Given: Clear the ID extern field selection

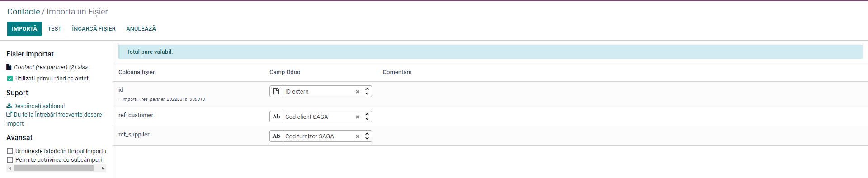Looking at the screenshot, I should (358, 92).
